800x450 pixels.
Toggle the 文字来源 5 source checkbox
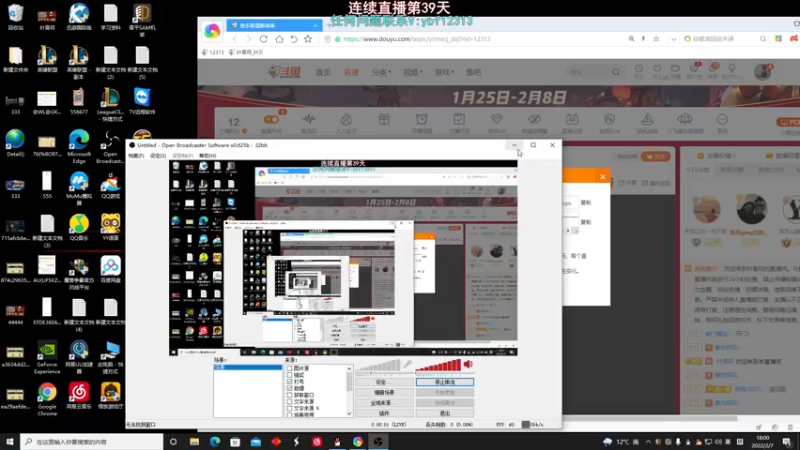[x=289, y=409]
